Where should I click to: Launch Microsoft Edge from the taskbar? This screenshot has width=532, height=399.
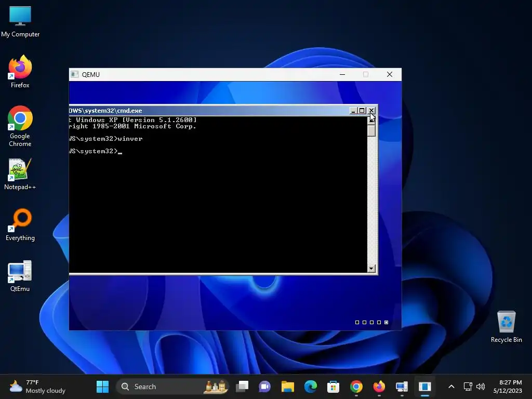311,387
